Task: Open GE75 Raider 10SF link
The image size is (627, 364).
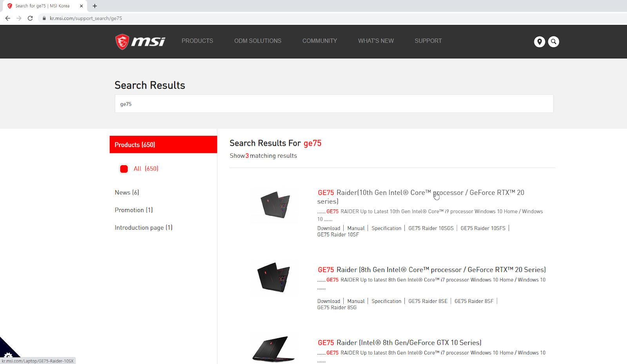Action: coord(338,234)
